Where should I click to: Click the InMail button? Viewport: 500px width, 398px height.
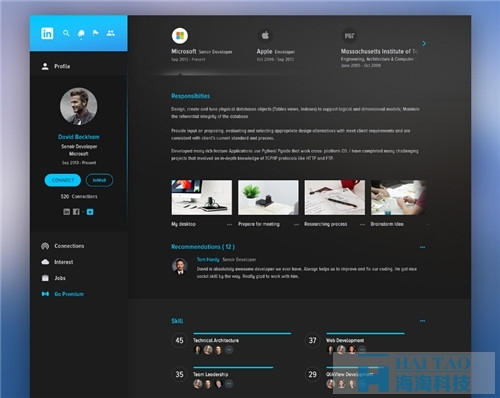click(99, 180)
